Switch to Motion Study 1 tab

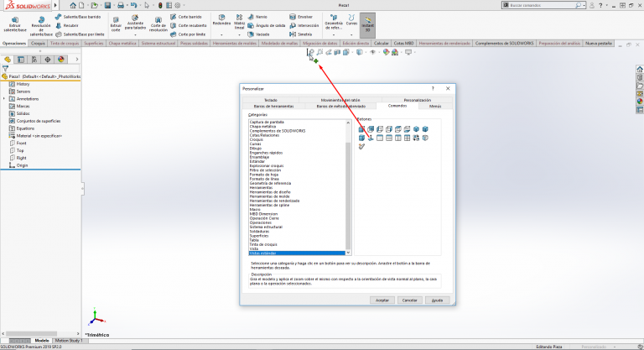pos(69,341)
